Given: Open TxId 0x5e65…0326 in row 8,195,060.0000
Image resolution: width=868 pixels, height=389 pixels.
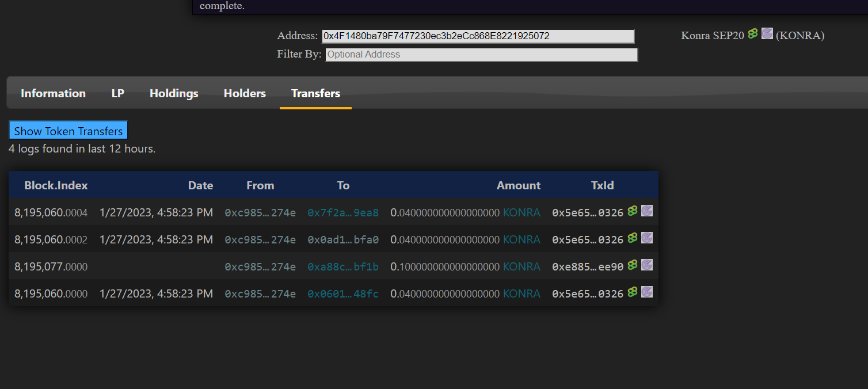Looking at the screenshot, I should coord(588,294).
